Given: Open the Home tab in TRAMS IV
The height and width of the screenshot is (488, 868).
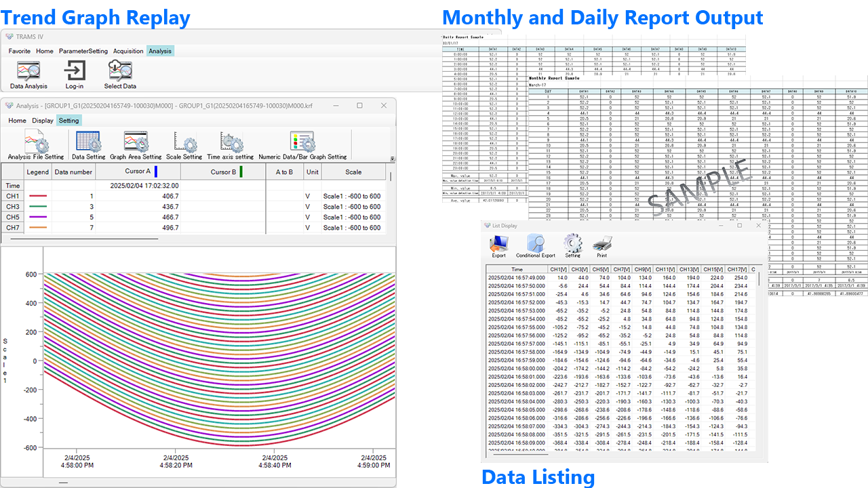Looking at the screenshot, I should coord(45,51).
